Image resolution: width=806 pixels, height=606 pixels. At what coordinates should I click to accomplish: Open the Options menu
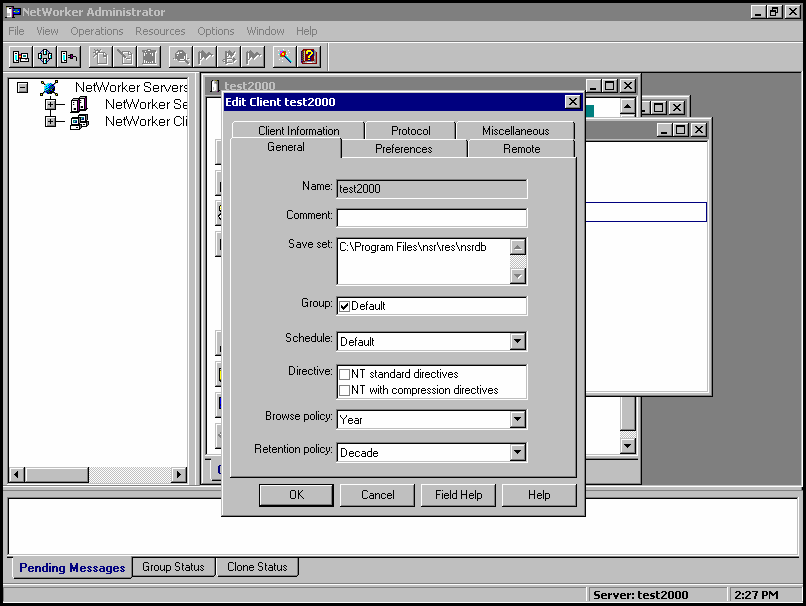point(216,31)
